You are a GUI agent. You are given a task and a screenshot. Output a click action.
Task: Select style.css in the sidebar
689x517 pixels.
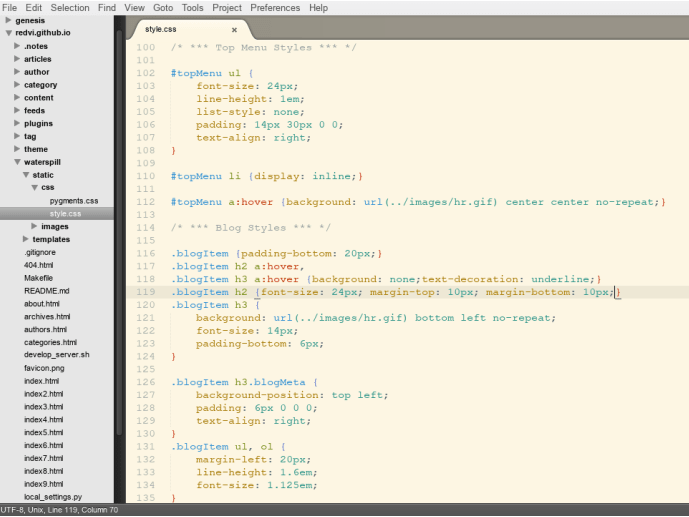point(65,213)
